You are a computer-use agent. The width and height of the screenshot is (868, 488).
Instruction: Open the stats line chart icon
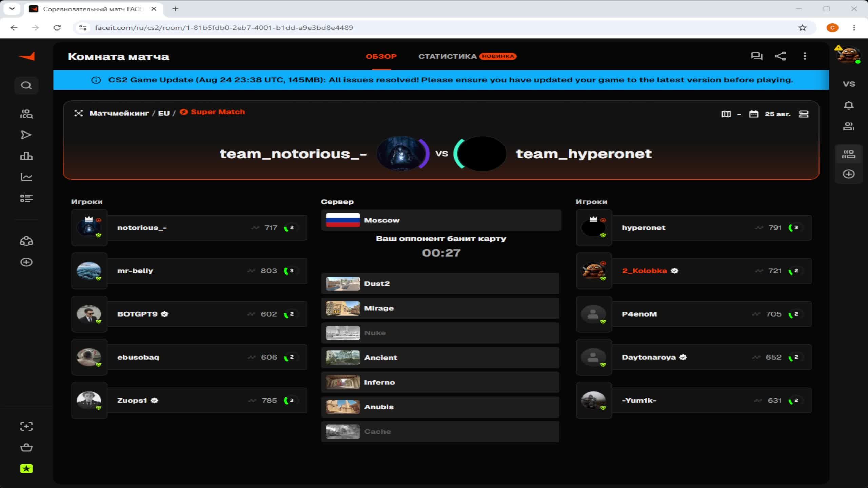point(26,177)
